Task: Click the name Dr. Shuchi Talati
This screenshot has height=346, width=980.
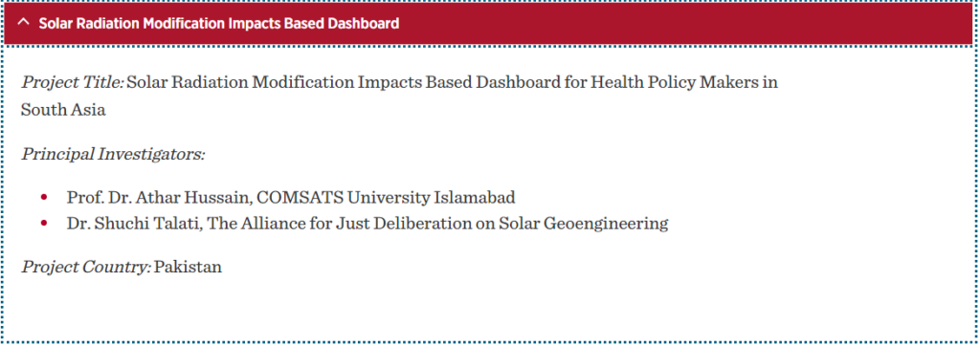Action: click(132, 224)
